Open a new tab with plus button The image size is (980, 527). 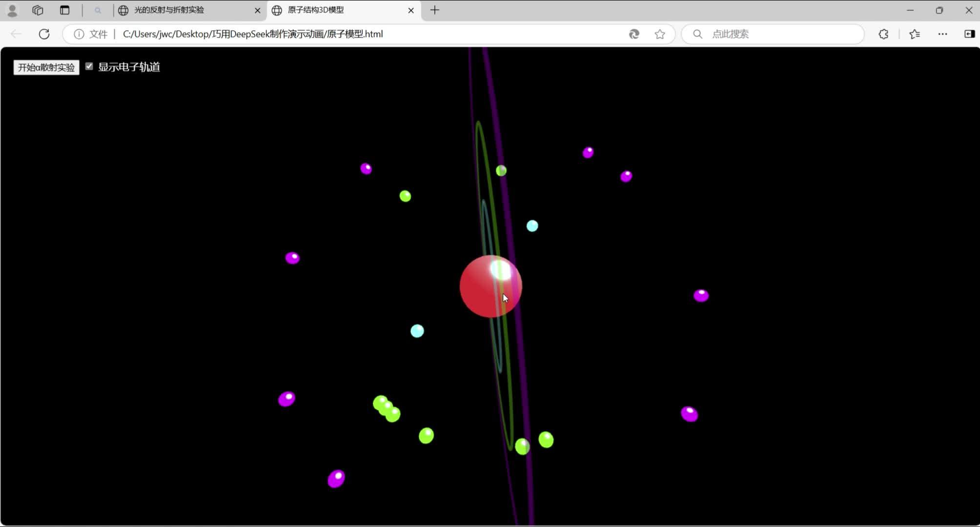435,10
